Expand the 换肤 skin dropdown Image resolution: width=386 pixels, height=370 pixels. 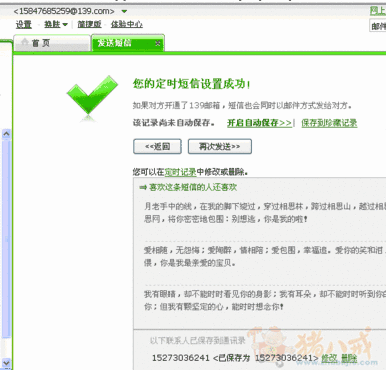click(x=56, y=24)
